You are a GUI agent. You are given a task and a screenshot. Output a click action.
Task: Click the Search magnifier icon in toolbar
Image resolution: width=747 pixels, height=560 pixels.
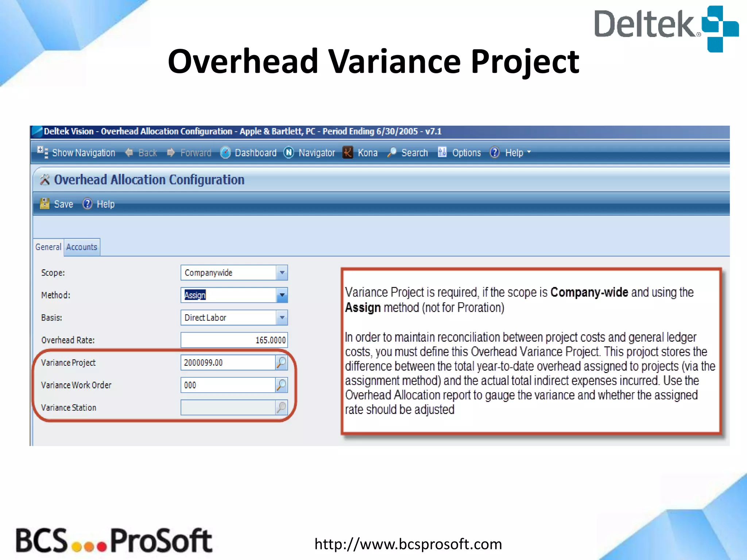(392, 152)
